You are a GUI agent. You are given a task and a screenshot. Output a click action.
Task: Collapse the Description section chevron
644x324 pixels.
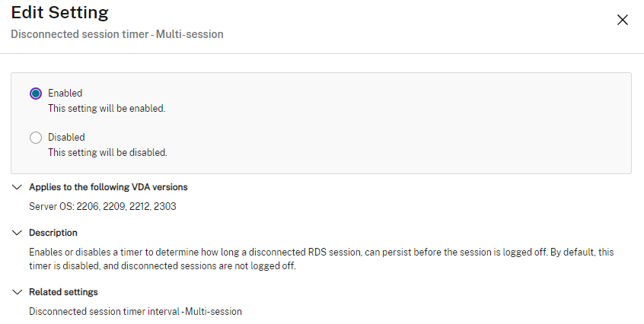[x=17, y=233]
